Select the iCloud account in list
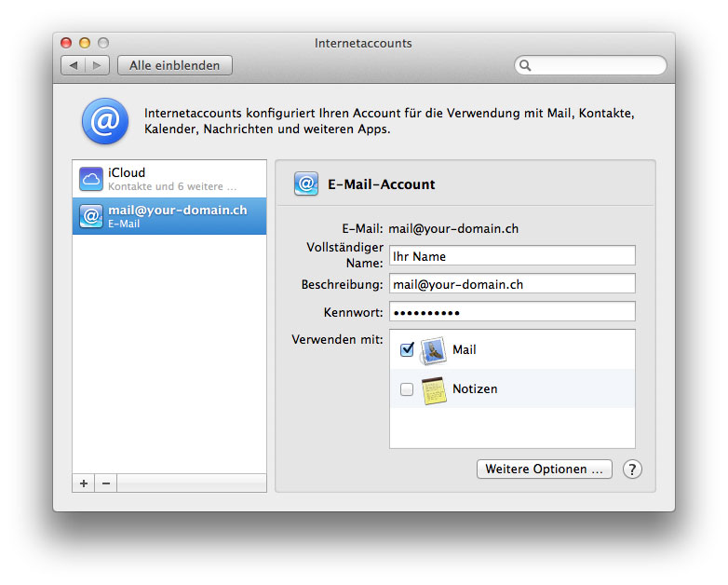Viewport: 728px width, 585px height. click(169, 179)
